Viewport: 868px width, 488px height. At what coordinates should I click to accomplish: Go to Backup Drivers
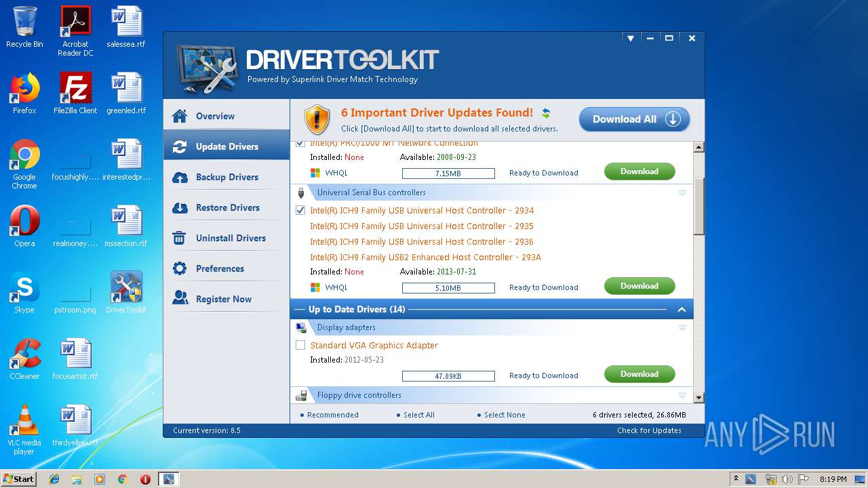click(x=226, y=177)
